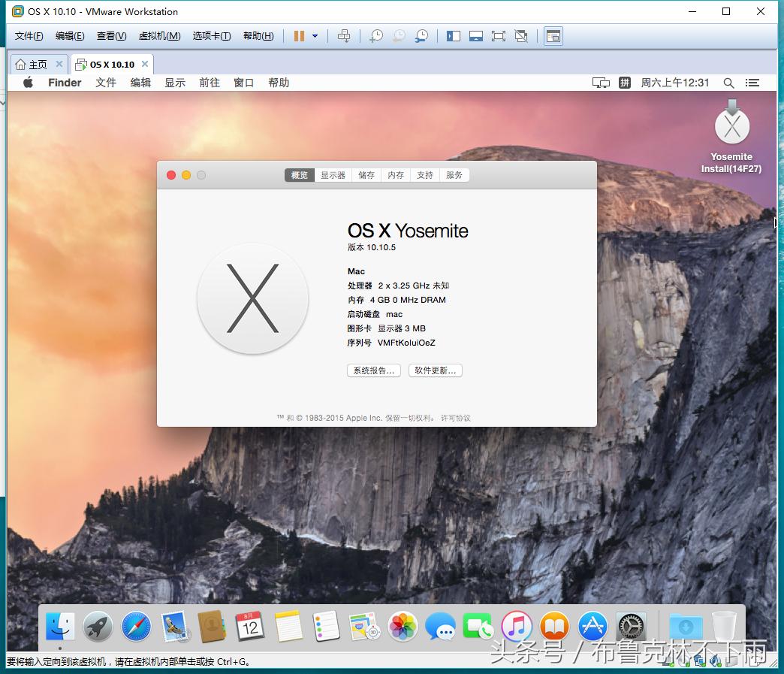784x674 pixels.
Task: Switch to the 显示器 tab in About This Mac
Action: pyautogui.click(x=333, y=174)
